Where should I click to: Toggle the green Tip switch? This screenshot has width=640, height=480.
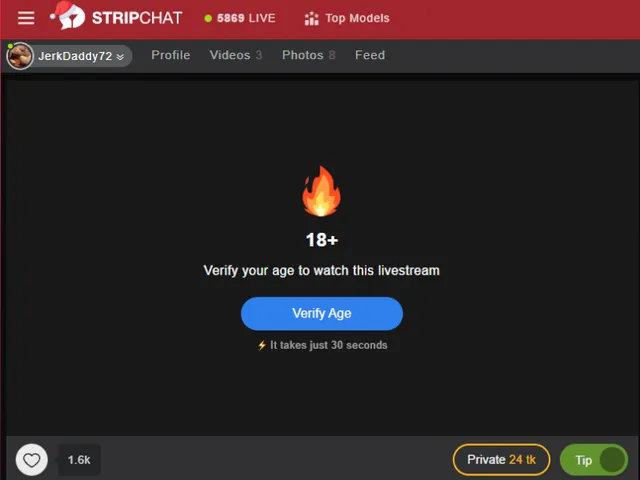click(x=594, y=460)
